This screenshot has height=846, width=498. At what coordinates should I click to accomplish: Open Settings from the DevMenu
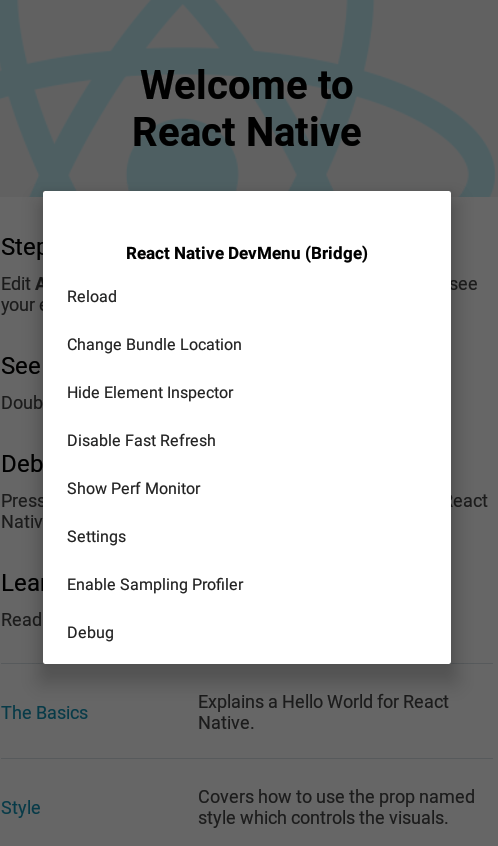[x=247, y=537]
